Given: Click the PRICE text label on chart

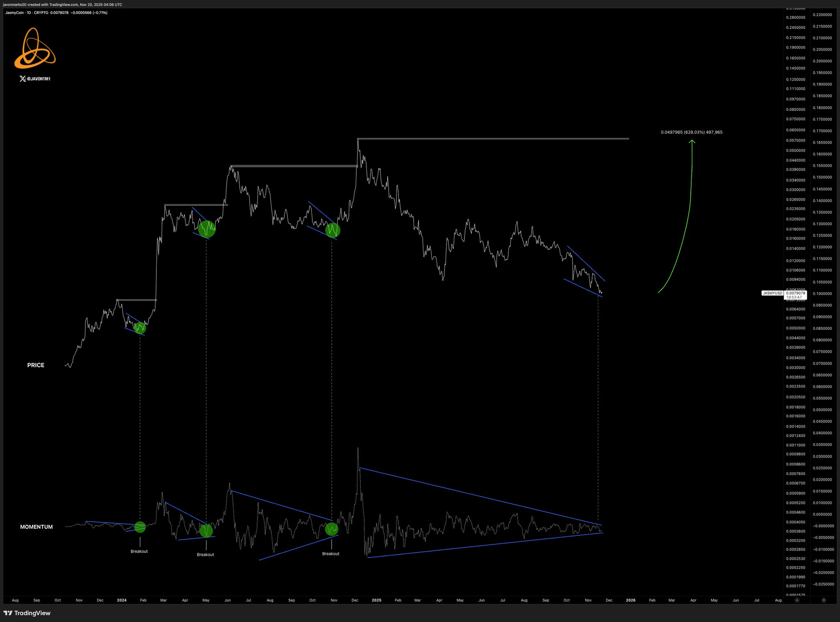Looking at the screenshot, I should 36,365.
